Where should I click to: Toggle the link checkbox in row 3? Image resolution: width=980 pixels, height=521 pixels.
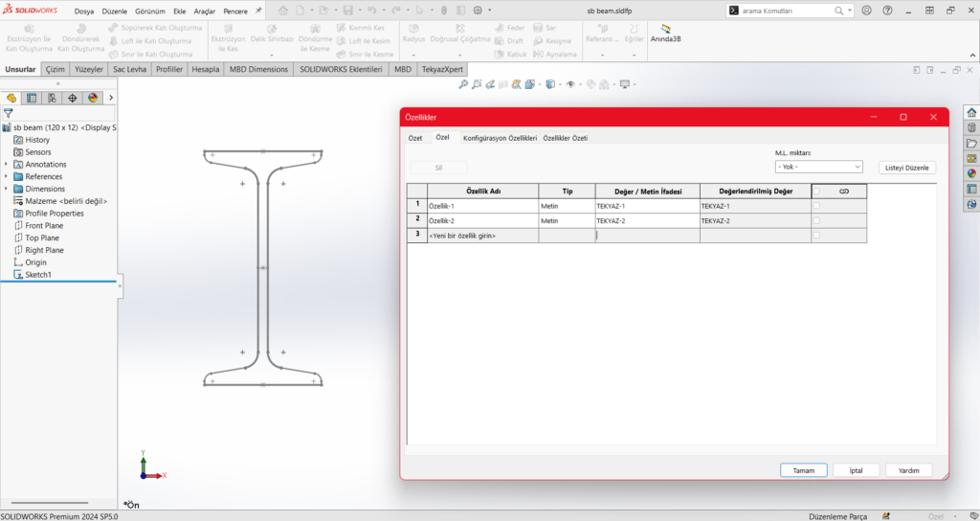(816, 236)
